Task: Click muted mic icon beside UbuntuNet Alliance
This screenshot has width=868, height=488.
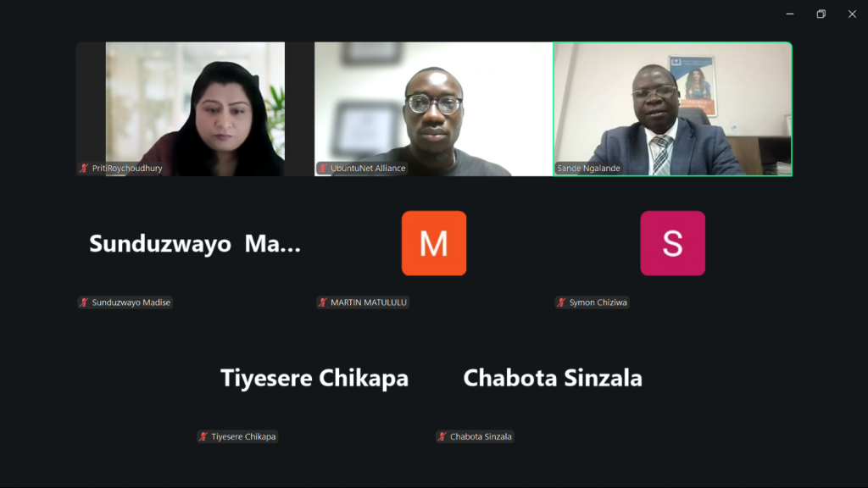Action: coord(323,169)
